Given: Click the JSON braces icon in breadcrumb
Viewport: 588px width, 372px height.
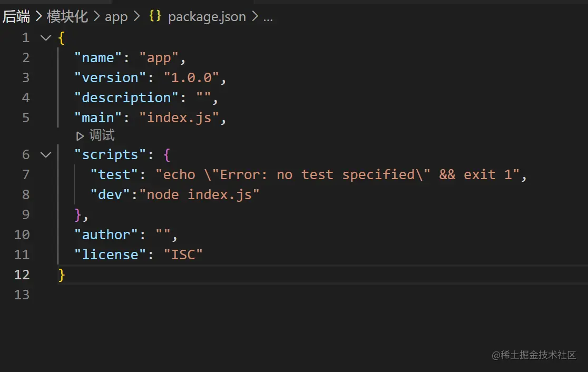Looking at the screenshot, I should pyautogui.click(x=154, y=16).
